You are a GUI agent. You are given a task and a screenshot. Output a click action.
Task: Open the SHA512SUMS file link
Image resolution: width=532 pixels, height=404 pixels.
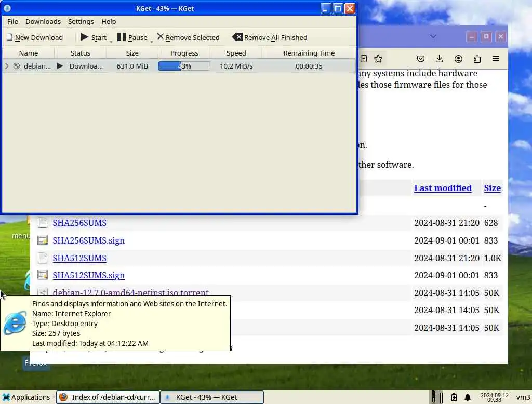79,258
